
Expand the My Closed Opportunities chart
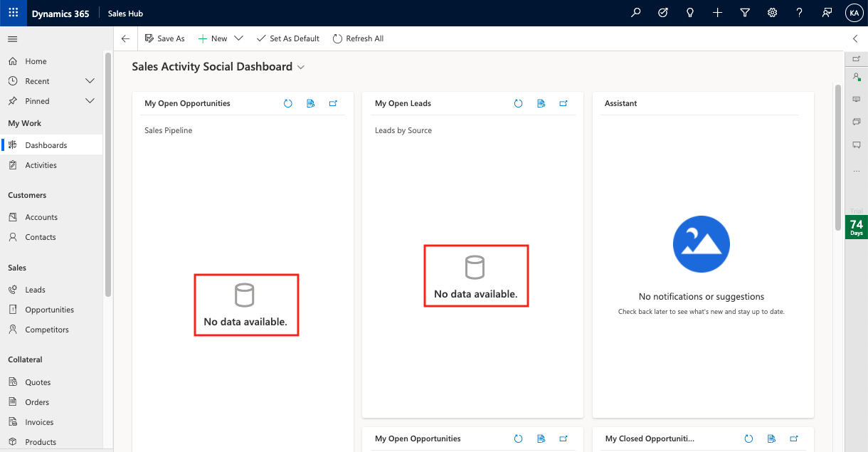pos(794,438)
